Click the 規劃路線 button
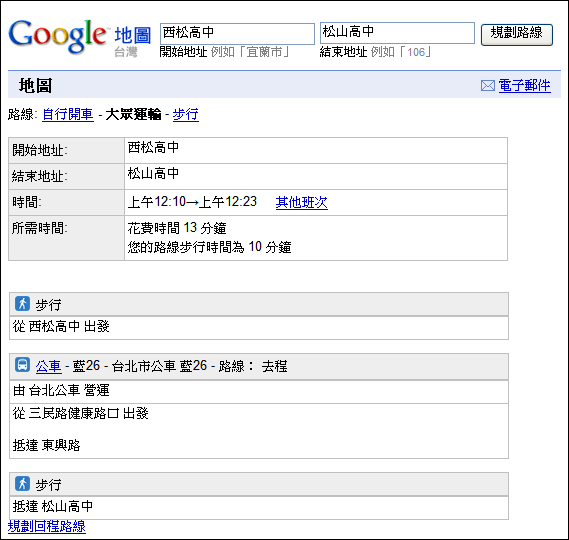The image size is (569, 540). click(517, 34)
